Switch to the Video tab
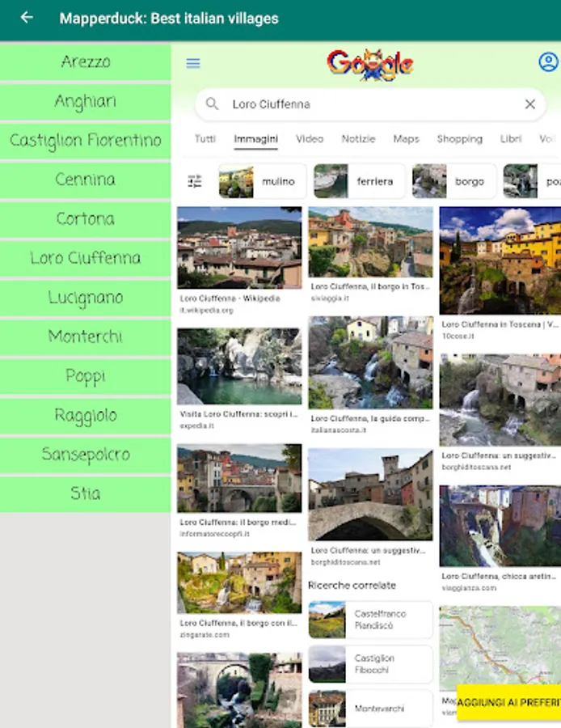Screen dimensions: 561x728 pyautogui.click(x=310, y=139)
